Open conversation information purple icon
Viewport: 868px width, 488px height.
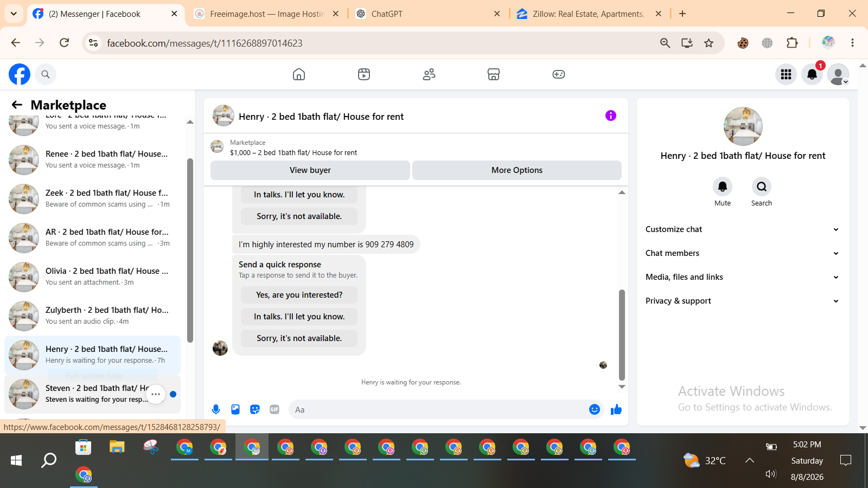[x=611, y=115]
